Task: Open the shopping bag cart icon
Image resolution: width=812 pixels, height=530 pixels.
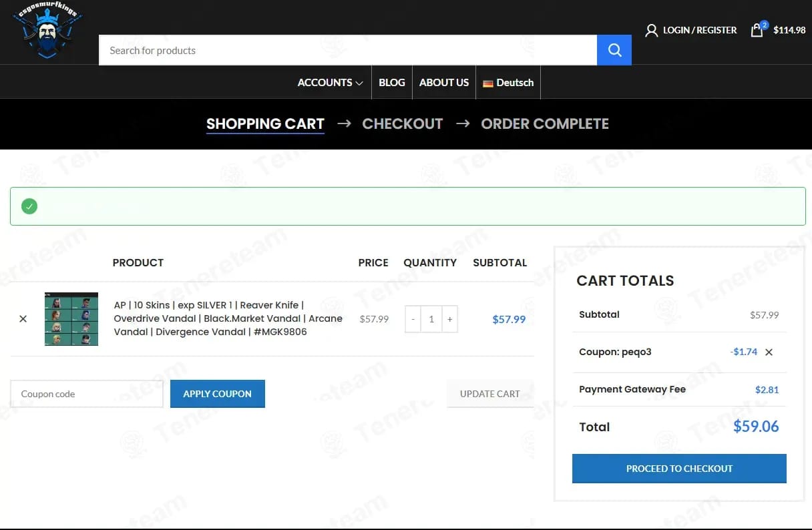Action: [x=758, y=29]
